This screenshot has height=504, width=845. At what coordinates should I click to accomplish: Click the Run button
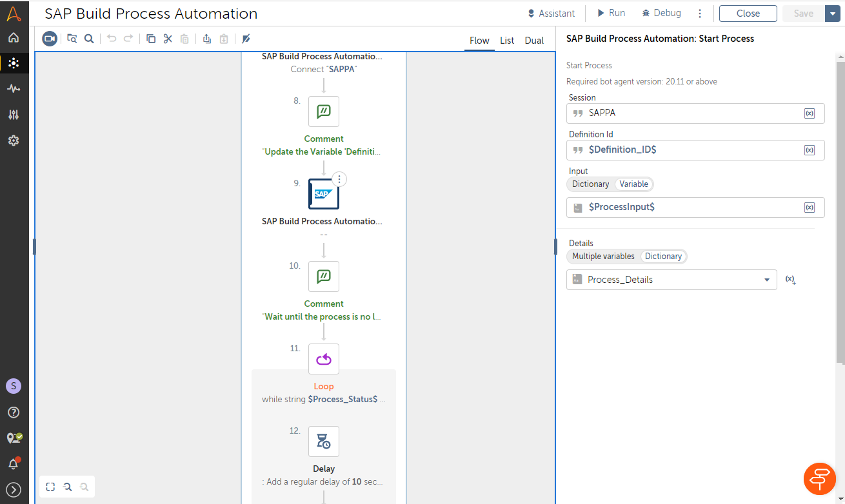610,13
